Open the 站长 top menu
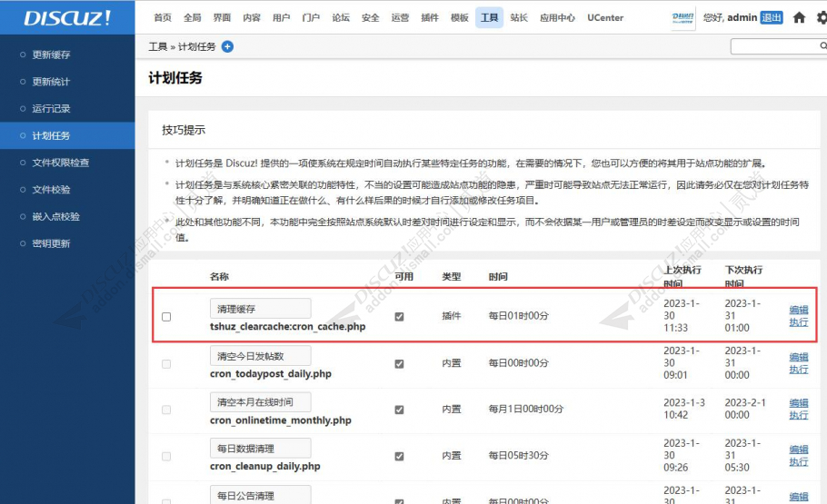Screen dimensions: 827x504 tap(519, 17)
